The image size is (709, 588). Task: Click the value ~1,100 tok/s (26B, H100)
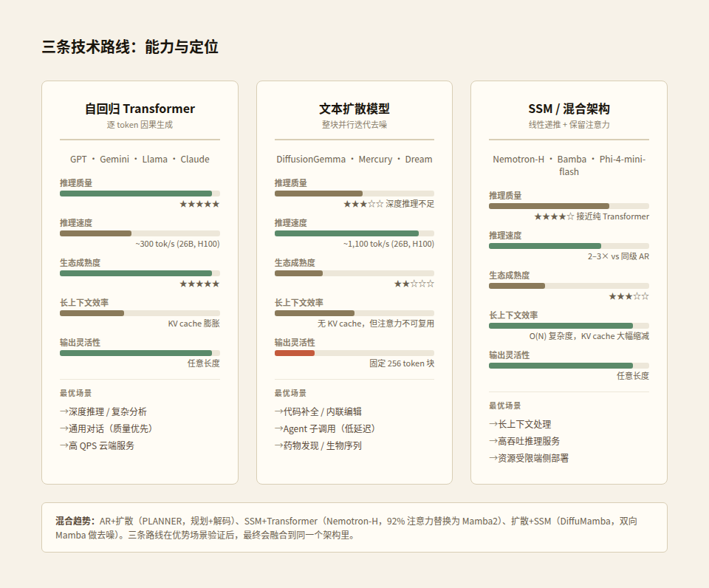[x=388, y=244]
